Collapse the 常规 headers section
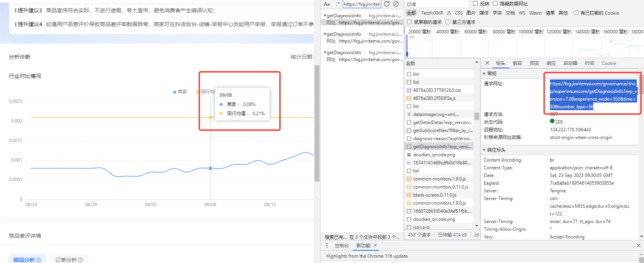This screenshot has height=263, width=644. pyautogui.click(x=484, y=73)
